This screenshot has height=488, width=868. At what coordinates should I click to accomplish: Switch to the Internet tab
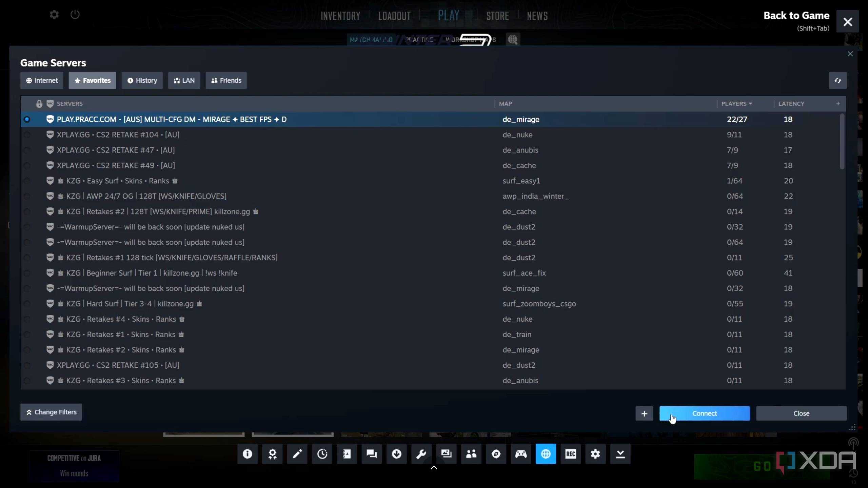[x=42, y=80]
